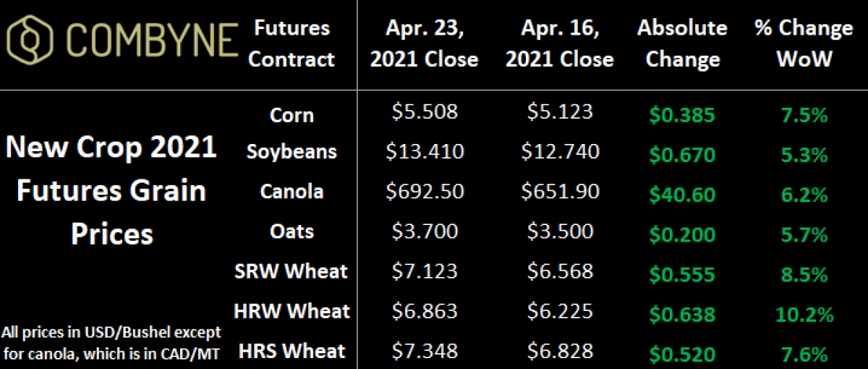Select the Soybeans row label

point(292,152)
